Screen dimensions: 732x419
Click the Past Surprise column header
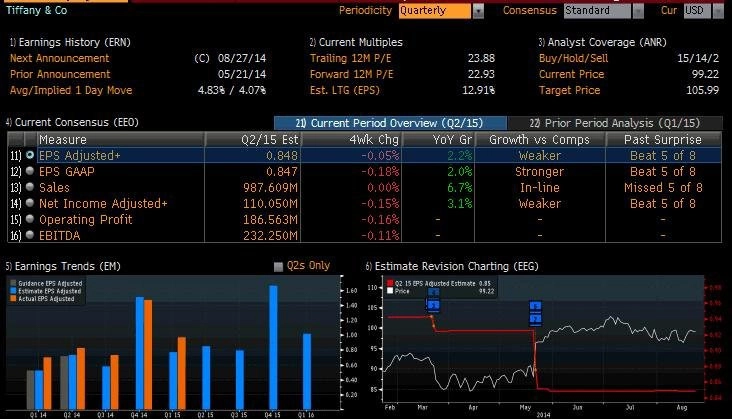663,140
